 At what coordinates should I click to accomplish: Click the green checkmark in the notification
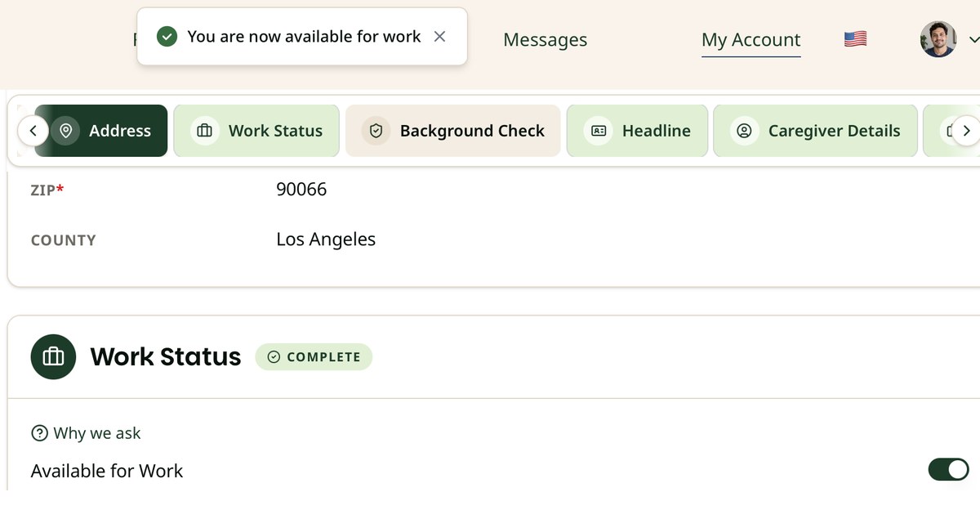167,37
